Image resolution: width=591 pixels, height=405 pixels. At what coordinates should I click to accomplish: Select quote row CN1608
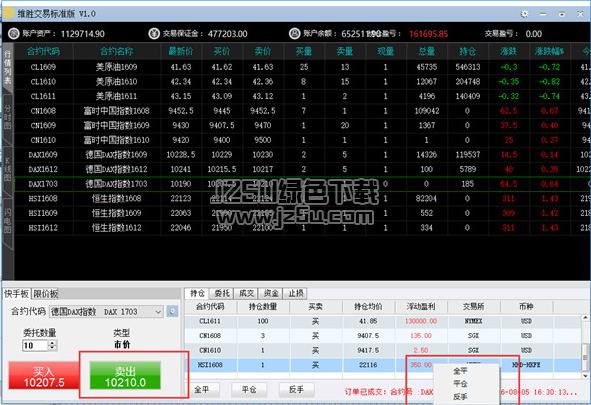click(x=302, y=111)
